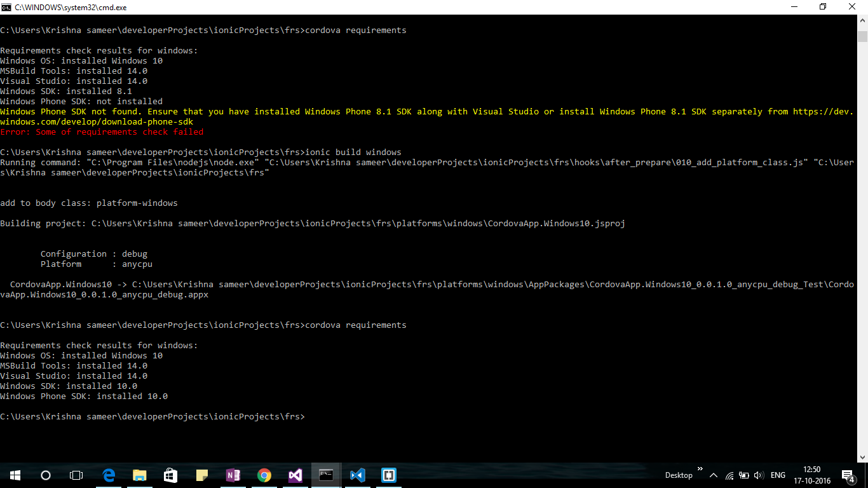Image resolution: width=868 pixels, height=488 pixels.
Task: Show hidden system tray icons
Action: [x=714, y=475]
